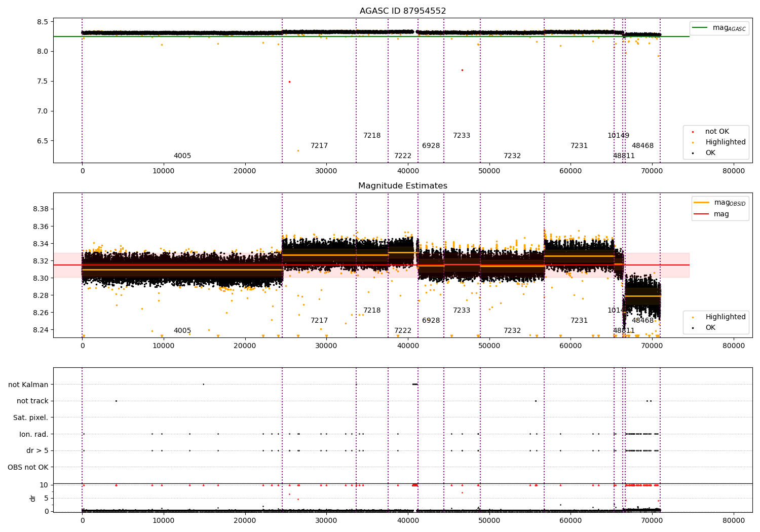The height and width of the screenshot is (532, 760).
Task: Click the 'Magnitude Estimates' title
Action: pyautogui.click(x=403, y=186)
